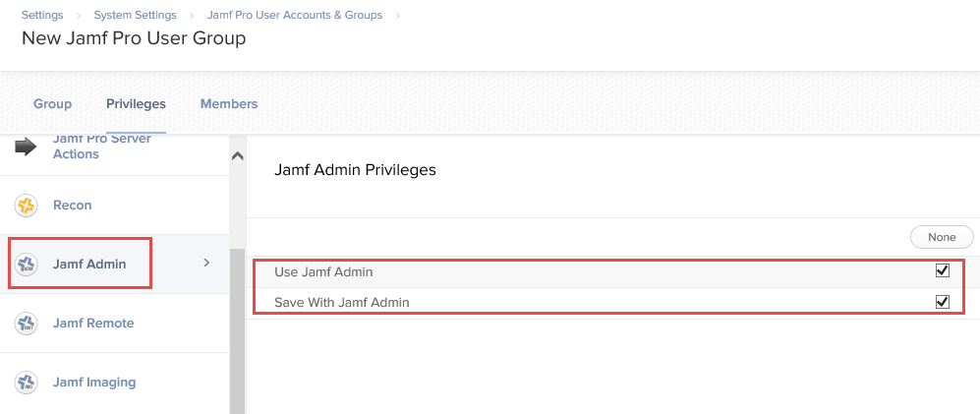Viewport: 980px width, 414px height.
Task: Expand Jamf Admin with its chevron arrow
Action: coord(206,264)
